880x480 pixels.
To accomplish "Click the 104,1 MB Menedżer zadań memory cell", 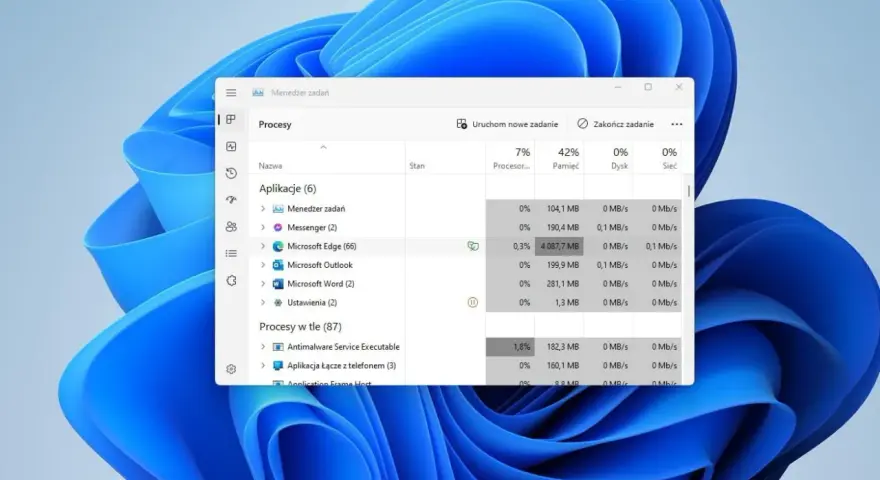I will pos(560,209).
